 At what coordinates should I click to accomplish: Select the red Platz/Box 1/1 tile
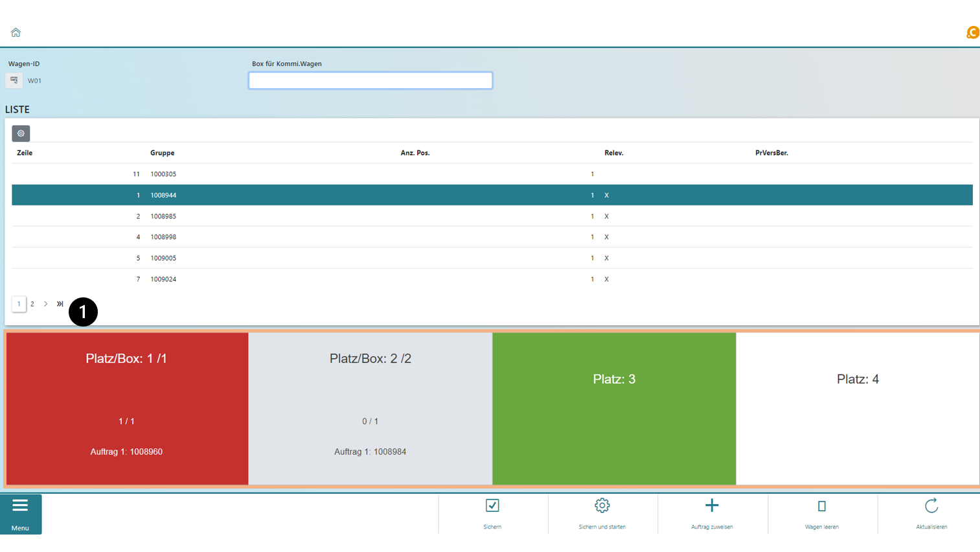tap(127, 408)
